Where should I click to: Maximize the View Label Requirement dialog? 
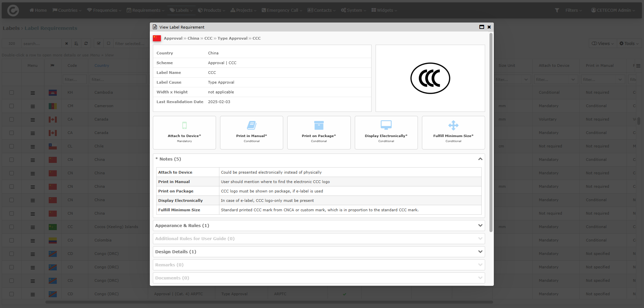click(482, 27)
